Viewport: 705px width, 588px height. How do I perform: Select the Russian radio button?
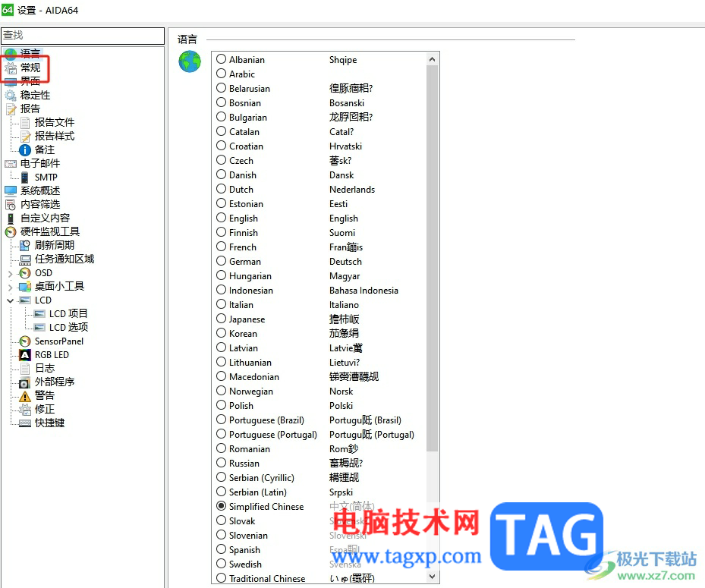click(x=221, y=463)
